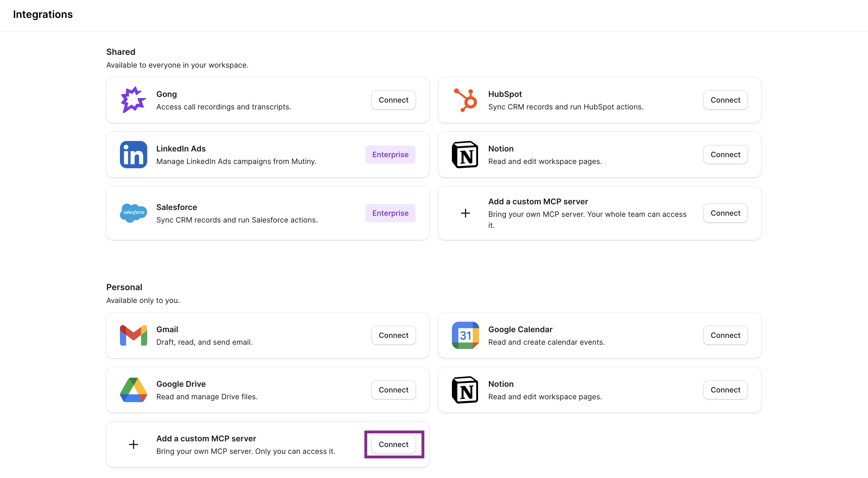
Task: Click 'Read and create calendar events.' description
Action: 547,342
